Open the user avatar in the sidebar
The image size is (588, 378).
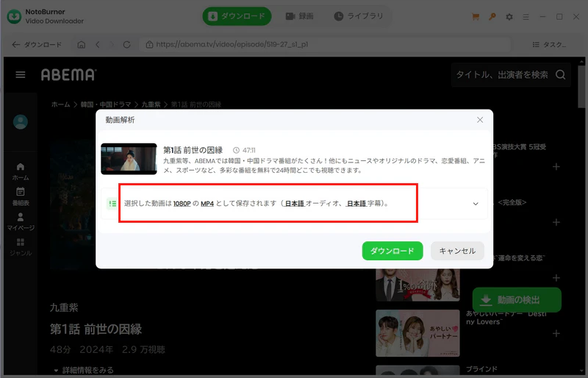pos(21,121)
